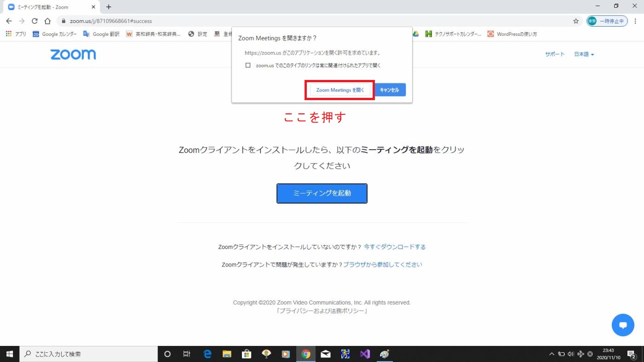Screen dimensions: 644x362
Task: Click the Chrome icon on the taskbar
Action: pyautogui.click(x=306, y=354)
